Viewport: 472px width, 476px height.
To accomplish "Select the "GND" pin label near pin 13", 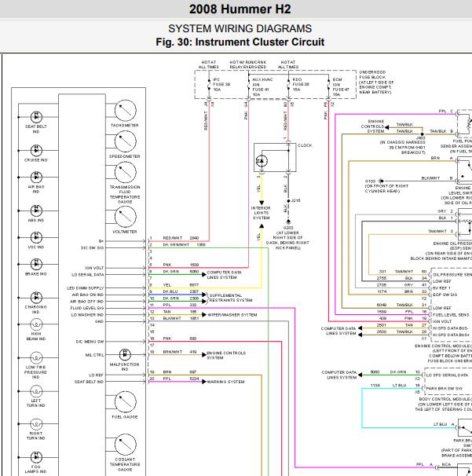I will [x=99, y=321].
